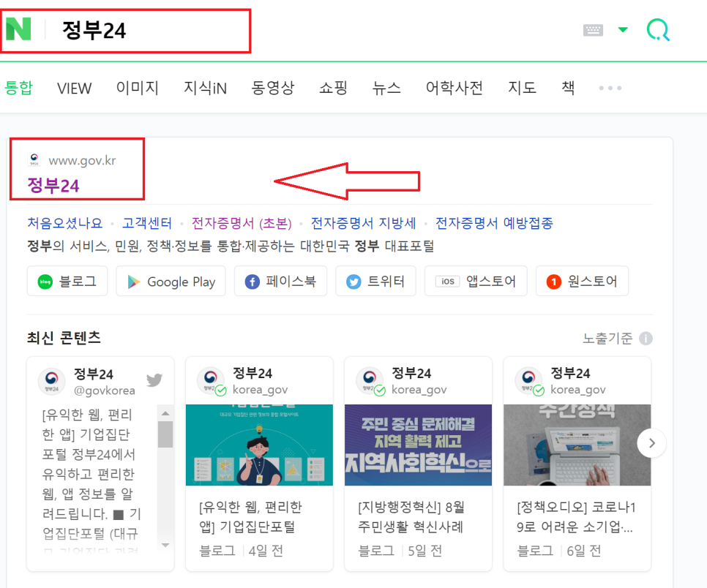The width and height of the screenshot is (707, 588).
Task: Click the green search magnifier icon
Action: click(658, 30)
